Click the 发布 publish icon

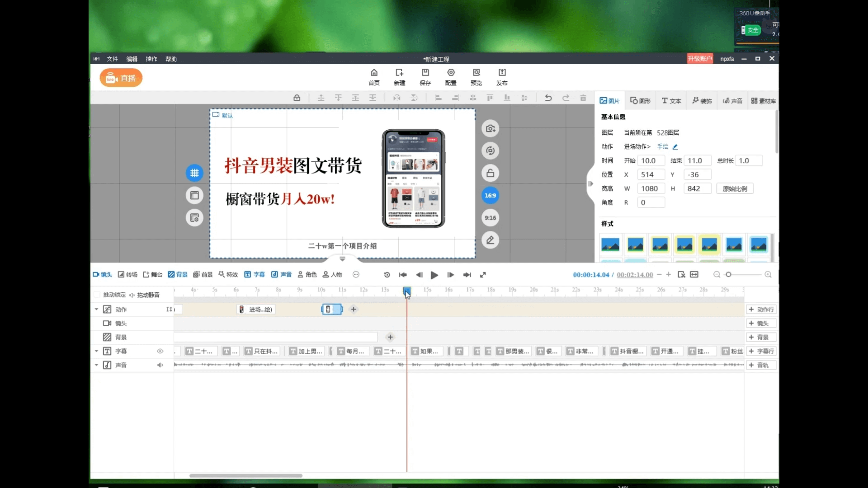coord(502,77)
